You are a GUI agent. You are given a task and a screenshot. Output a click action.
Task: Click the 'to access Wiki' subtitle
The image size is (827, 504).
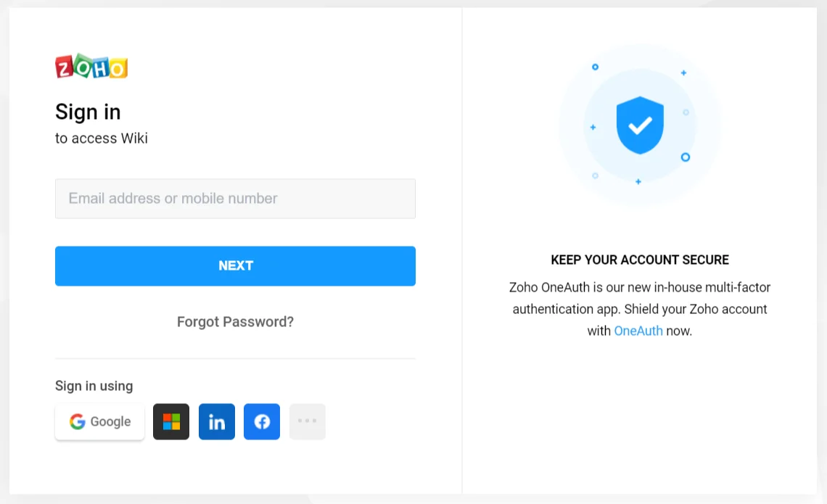[102, 138]
